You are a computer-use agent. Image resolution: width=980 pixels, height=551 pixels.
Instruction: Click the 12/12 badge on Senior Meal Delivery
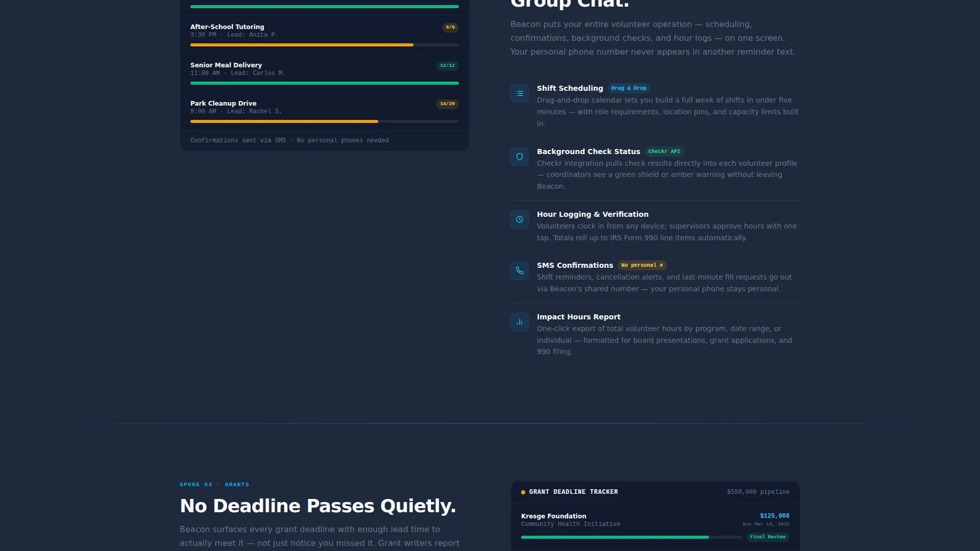point(447,66)
